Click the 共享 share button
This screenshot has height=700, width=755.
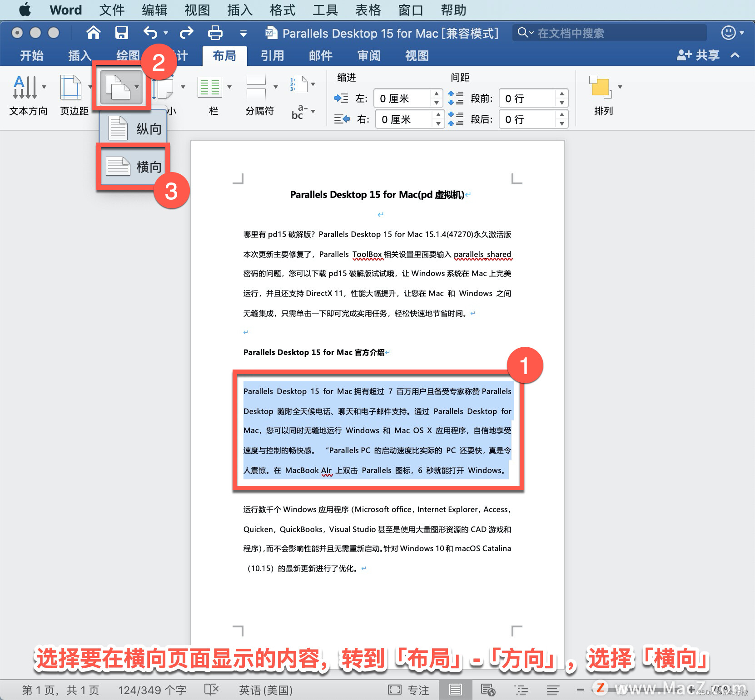698,55
